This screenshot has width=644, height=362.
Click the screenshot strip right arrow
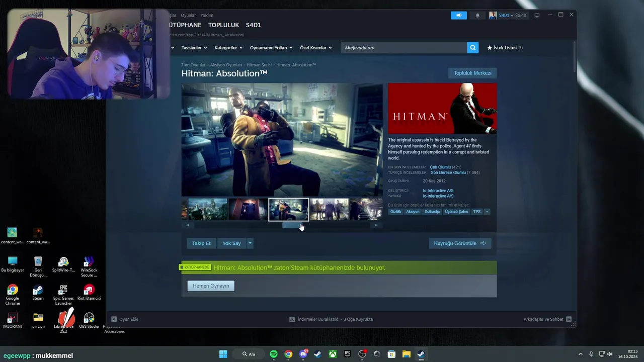pyautogui.click(x=376, y=225)
